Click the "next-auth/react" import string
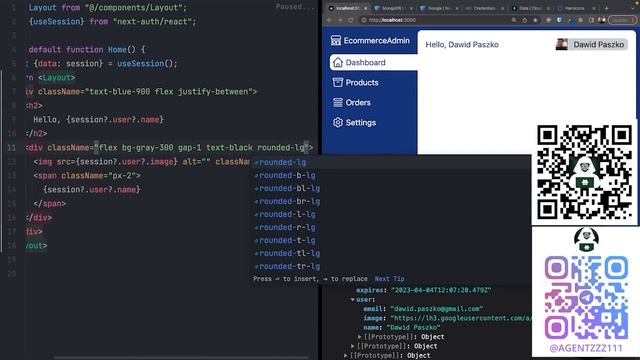The width and height of the screenshot is (640, 360). pos(155,22)
